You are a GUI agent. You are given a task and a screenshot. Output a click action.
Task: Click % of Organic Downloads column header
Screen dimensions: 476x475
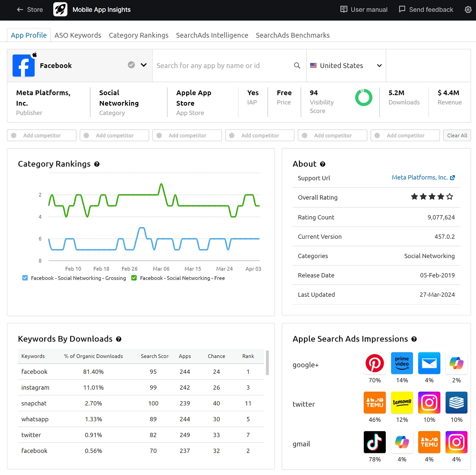click(93, 356)
